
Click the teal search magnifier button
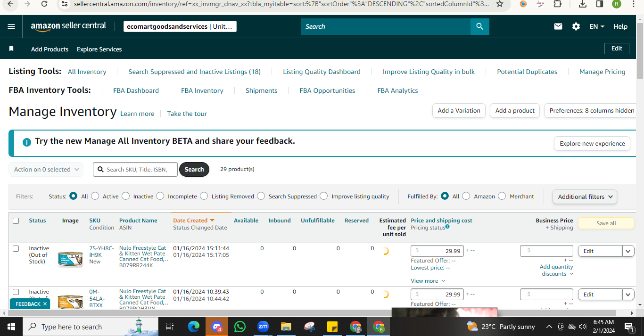[479, 26]
